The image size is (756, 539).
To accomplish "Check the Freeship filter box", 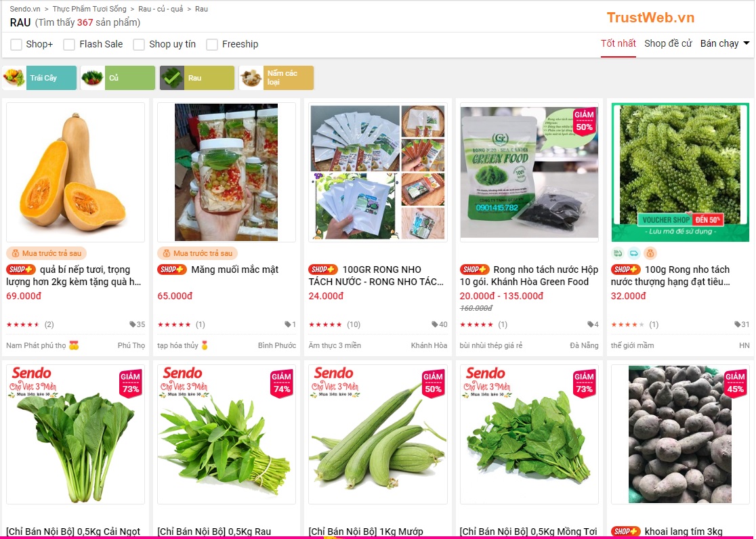I will pos(212,45).
